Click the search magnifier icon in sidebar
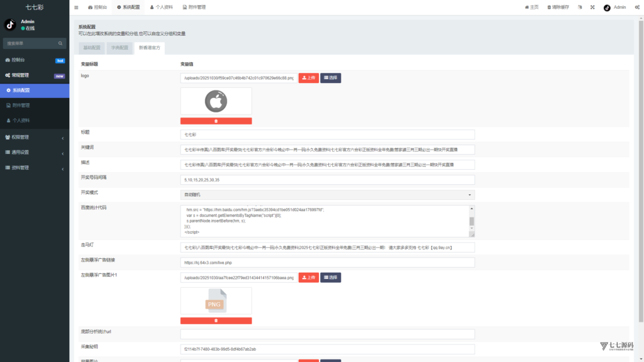Viewport: 644px width, 362px height. 60,43
